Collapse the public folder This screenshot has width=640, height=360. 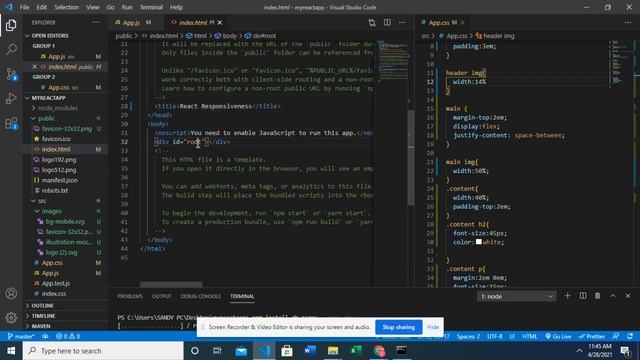47,118
